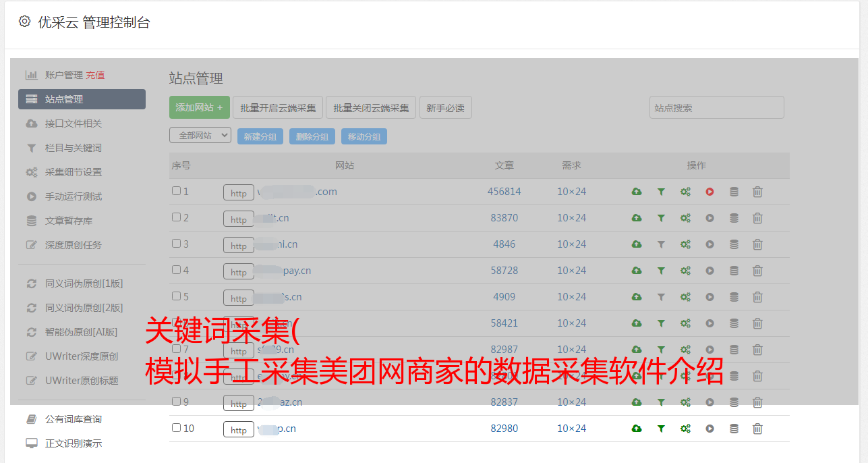Viewport: 868px width, 463px height.
Task: Click the red 充值 link
Action: pos(95,75)
